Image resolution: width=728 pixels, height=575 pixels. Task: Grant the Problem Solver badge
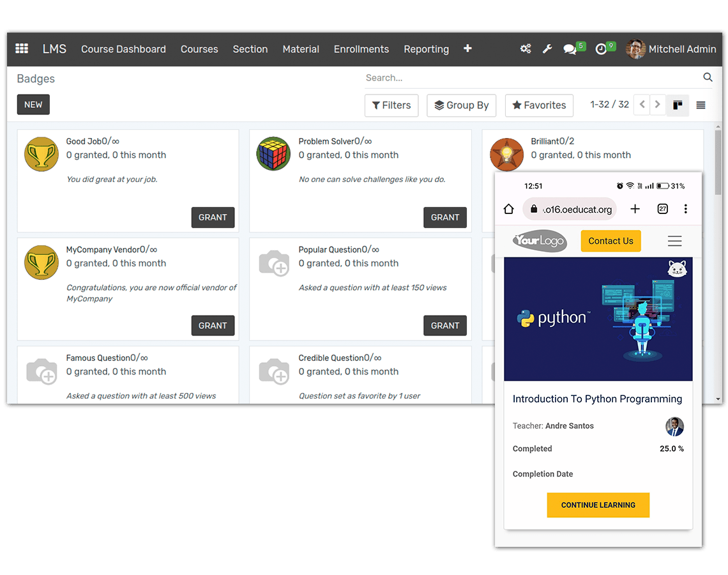[x=445, y=217]
